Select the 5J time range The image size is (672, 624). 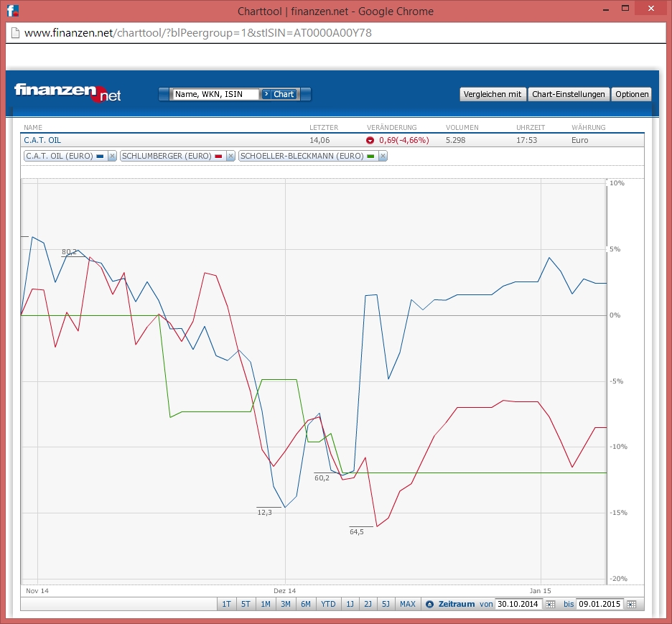[386, 604]
